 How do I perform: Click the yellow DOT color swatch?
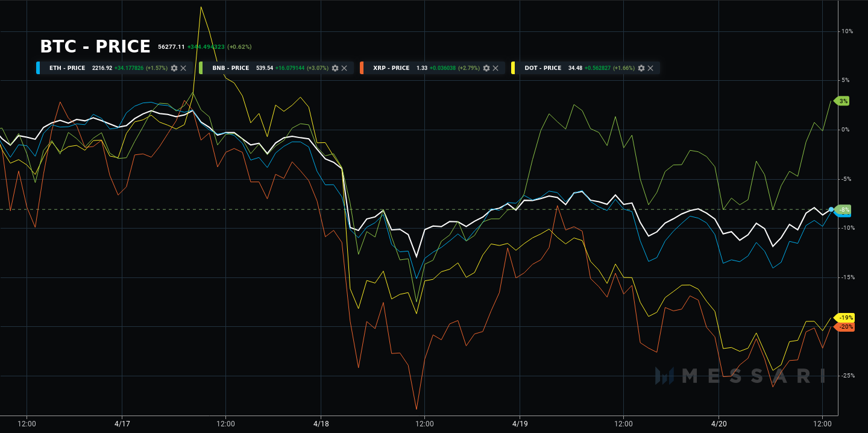[512, 68]
